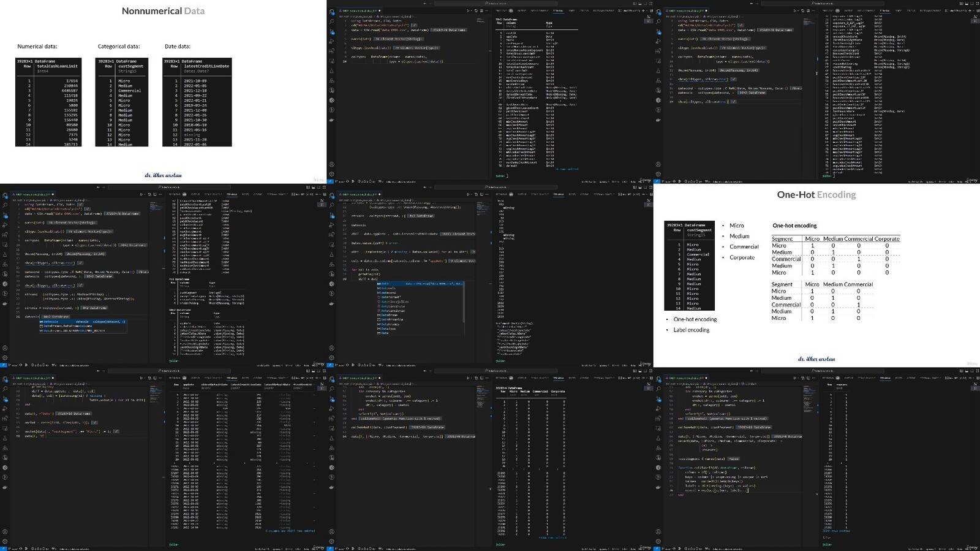
Task: Click More Actions ellipsis in the 79x2 DataFrame frame
Action: (x=488, y=10)
